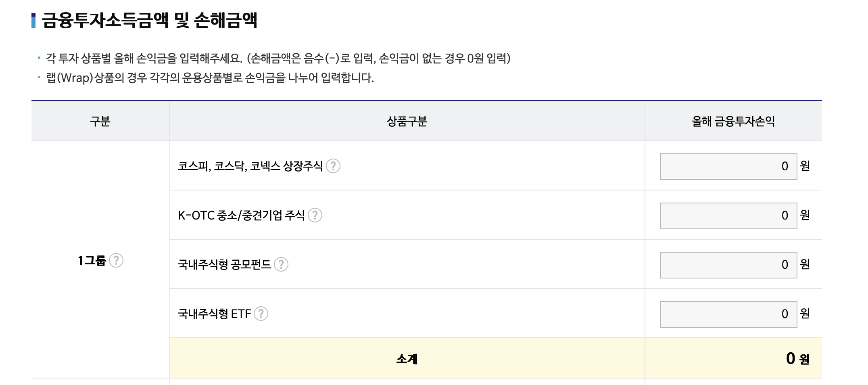The width and height of the screenshot is (868, 385).
Task: Select the 국내주식형 공모펀드 amount input field
Action: tap(728, 265)
